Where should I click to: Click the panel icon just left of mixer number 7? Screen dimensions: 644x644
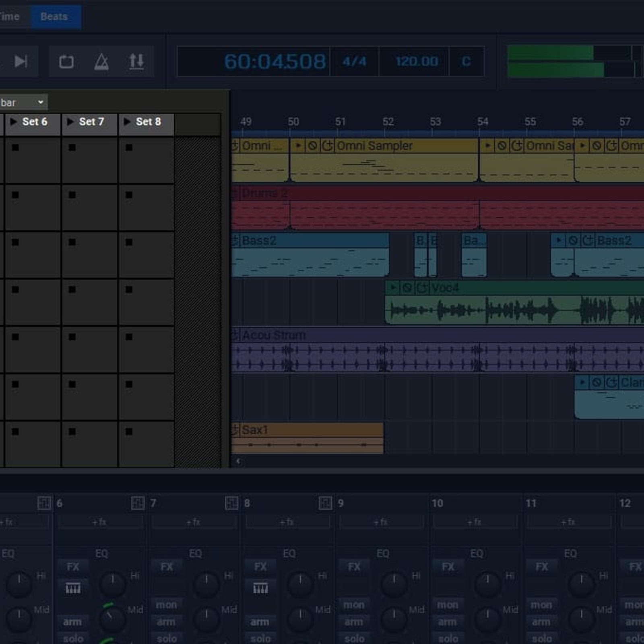point(138,503)
